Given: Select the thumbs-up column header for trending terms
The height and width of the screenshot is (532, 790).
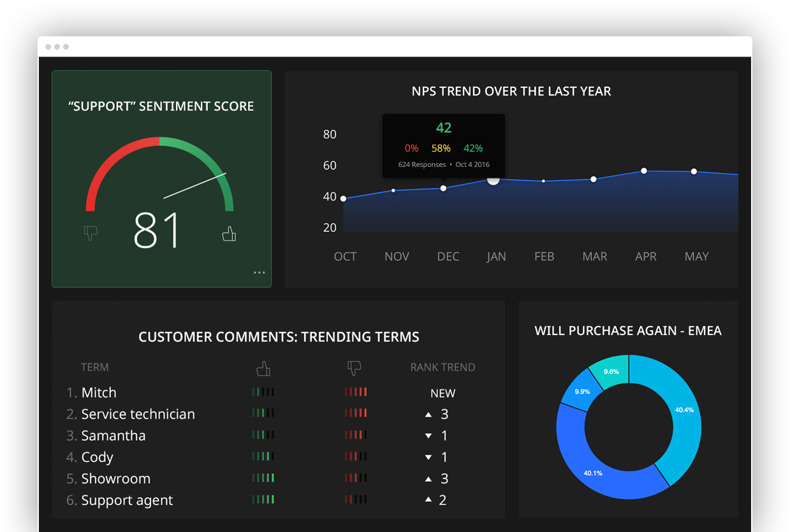Looking at the screenshot, I should 263,368.
